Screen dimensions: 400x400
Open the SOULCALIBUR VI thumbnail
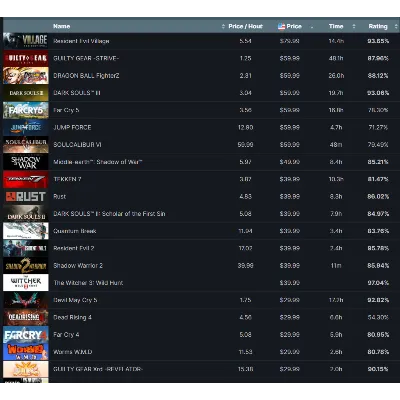click(x=26, y=145)
